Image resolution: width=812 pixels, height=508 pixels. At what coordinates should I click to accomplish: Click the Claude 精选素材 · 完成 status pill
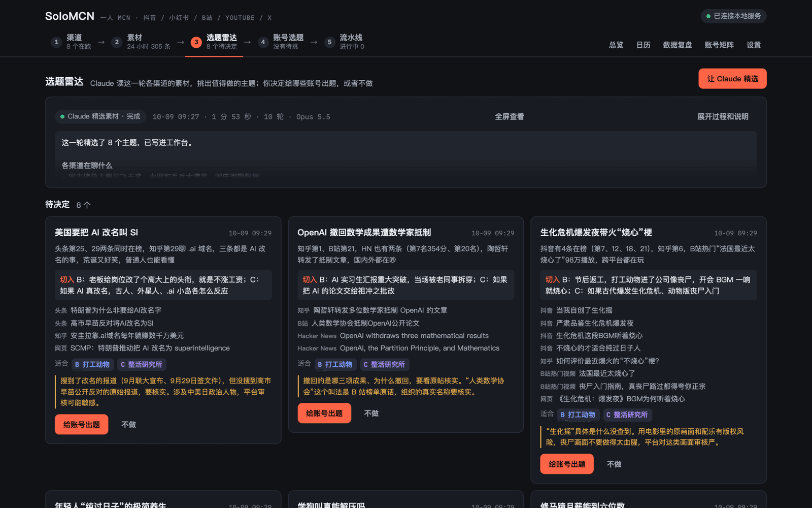tap(100, 117)
